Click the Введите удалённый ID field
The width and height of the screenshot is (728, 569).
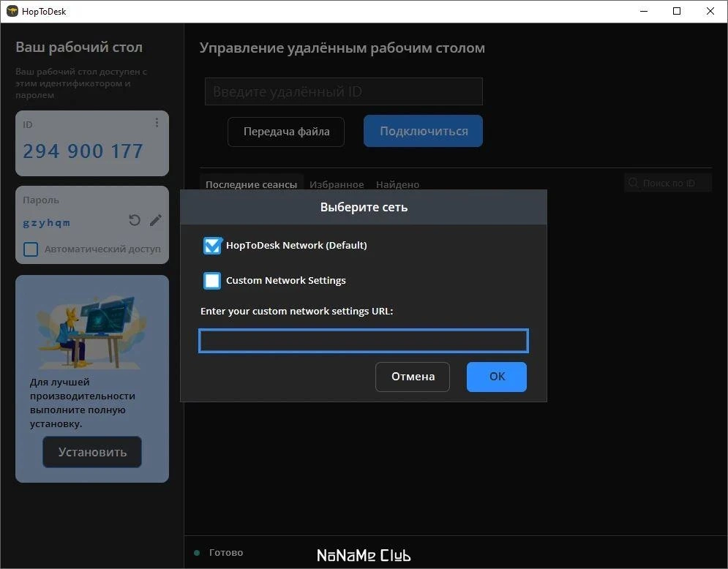(x=344, y=91)
